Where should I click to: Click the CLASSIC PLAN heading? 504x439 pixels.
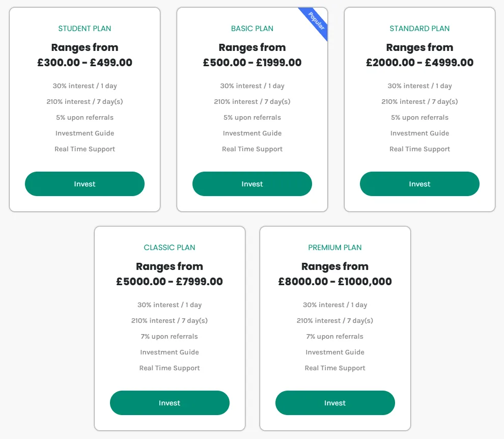pos(170,248)
